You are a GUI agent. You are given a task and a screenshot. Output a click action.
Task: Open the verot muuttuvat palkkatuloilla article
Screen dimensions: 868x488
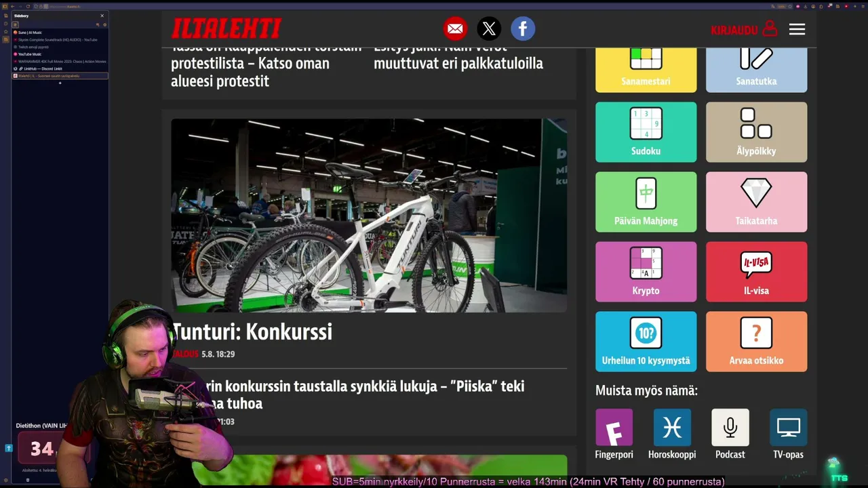458,60
